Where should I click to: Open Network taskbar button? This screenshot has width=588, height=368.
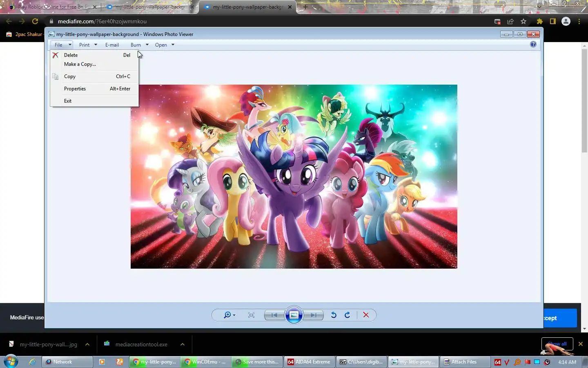[x=67, y=362]
